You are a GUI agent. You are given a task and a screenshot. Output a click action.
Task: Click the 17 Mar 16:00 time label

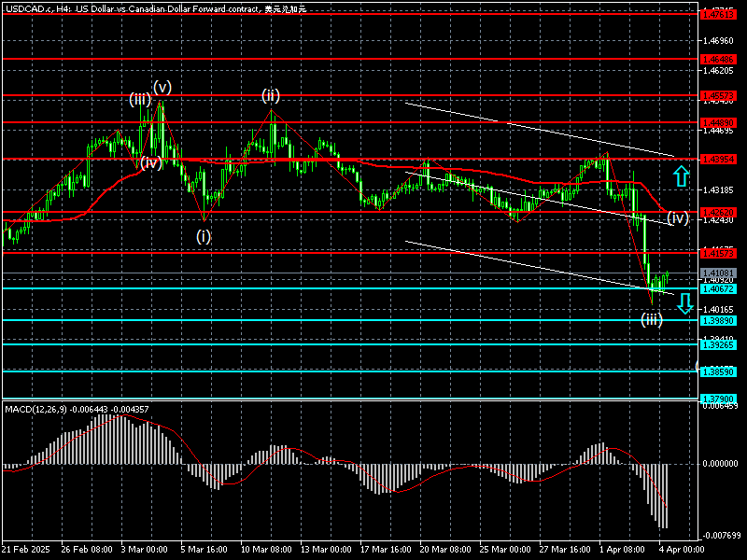386,550
